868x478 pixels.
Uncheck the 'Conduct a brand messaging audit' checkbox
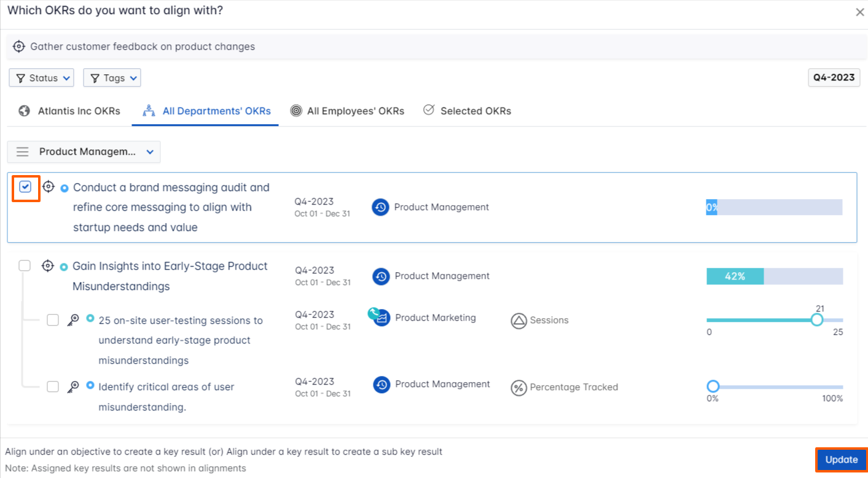pyautogui.click(x=25, y=187)
